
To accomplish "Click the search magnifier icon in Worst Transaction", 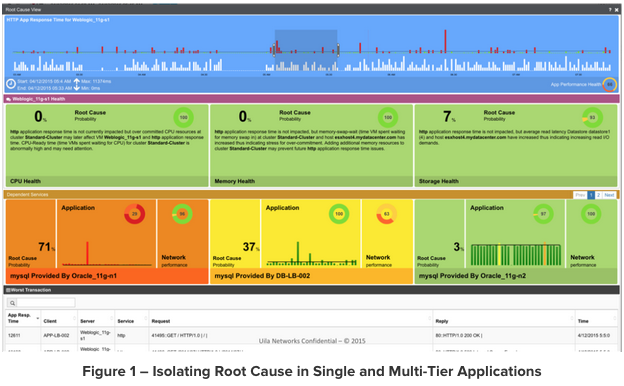I will (12, 303).
